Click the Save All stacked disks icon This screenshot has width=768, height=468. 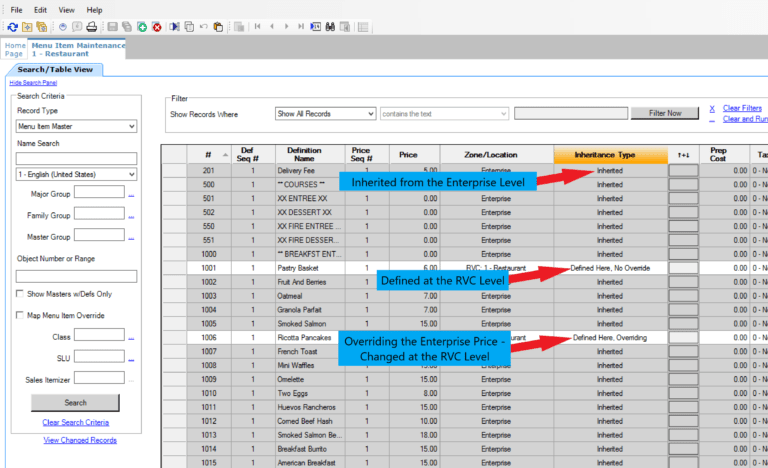(127, 27)
